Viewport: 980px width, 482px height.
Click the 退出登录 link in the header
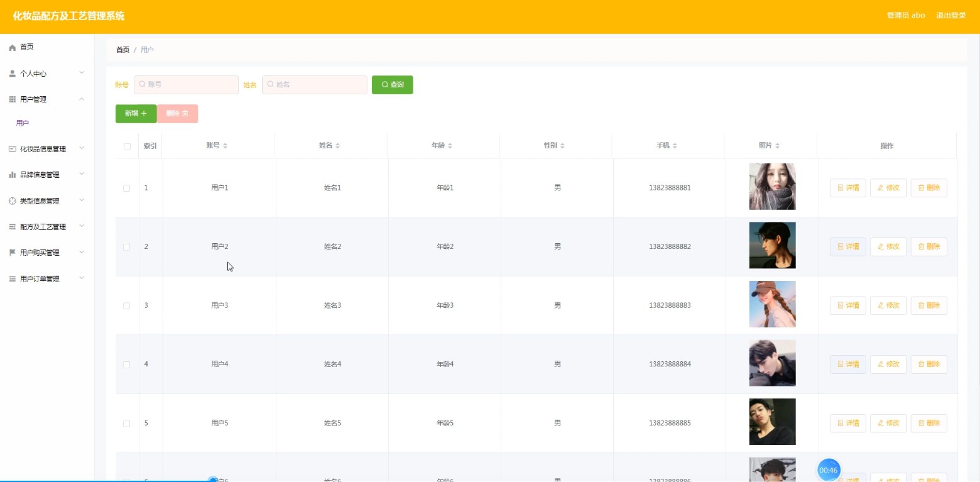(x=950, y=16)
